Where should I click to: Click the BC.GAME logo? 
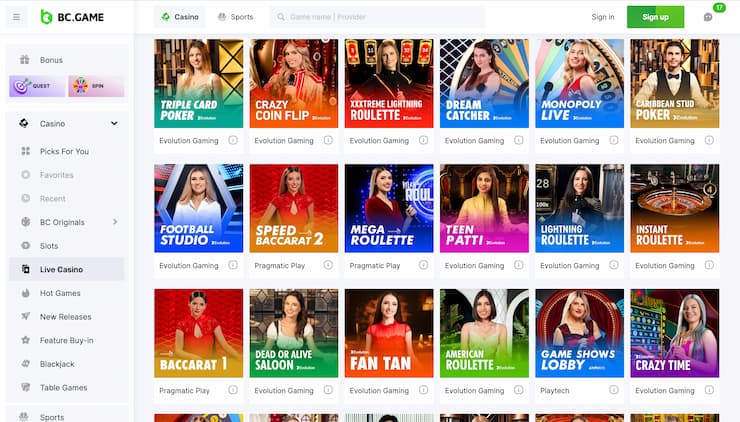click(x=72, y=17)
